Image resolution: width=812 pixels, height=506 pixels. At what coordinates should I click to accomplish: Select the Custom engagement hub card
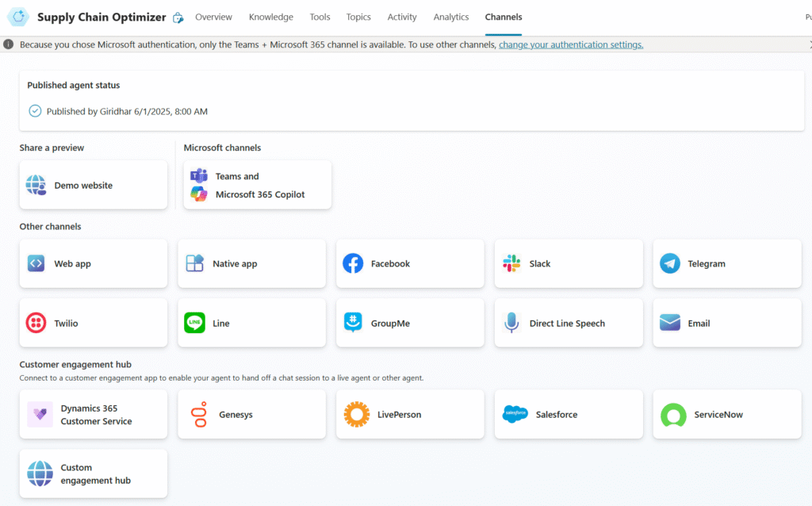point(94,473)
